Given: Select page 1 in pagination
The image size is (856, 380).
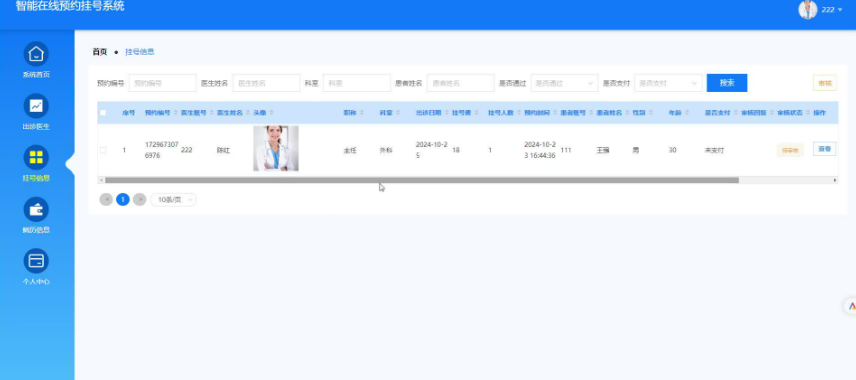Looking at the screenshot, I should 123,200.
